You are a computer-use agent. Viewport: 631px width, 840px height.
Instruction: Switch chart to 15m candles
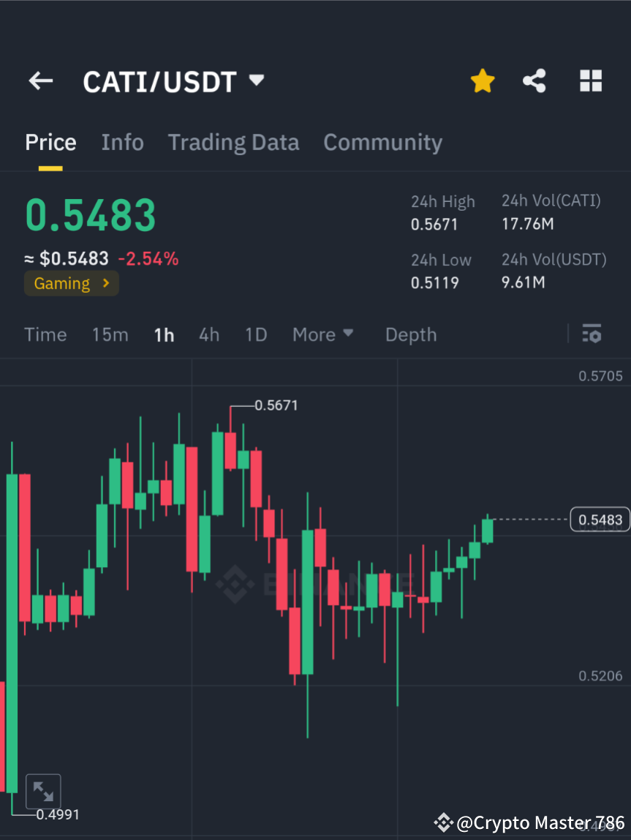tap(110, 334)
